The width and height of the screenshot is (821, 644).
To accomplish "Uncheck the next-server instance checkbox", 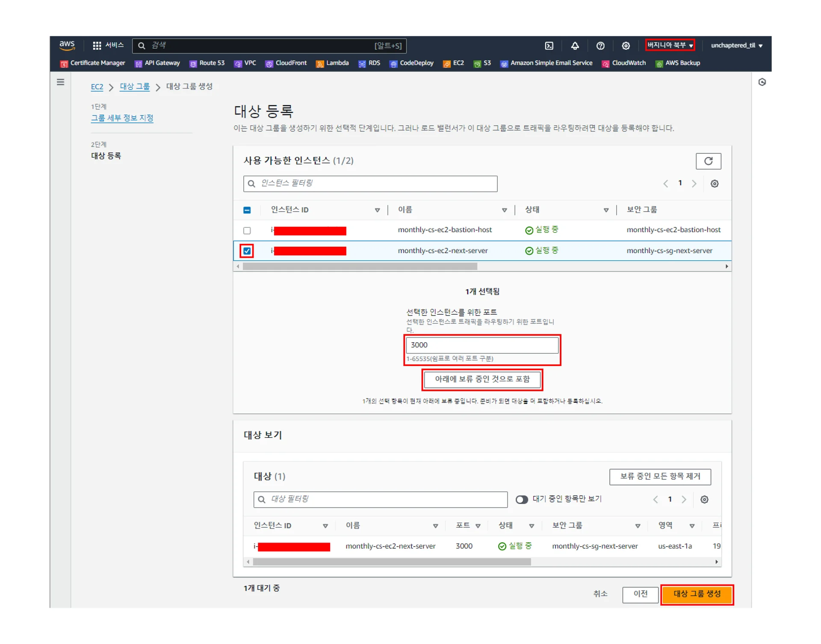I will [247, 251].
